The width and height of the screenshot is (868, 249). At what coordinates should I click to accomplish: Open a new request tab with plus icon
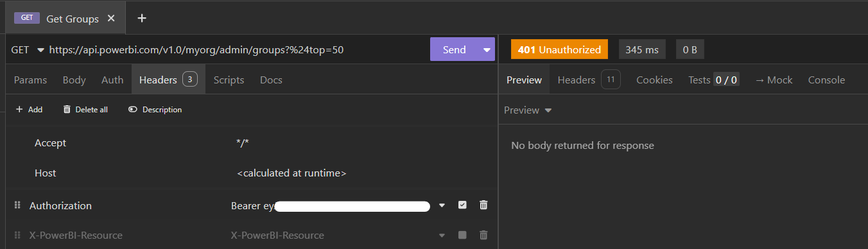click(142, 18)
